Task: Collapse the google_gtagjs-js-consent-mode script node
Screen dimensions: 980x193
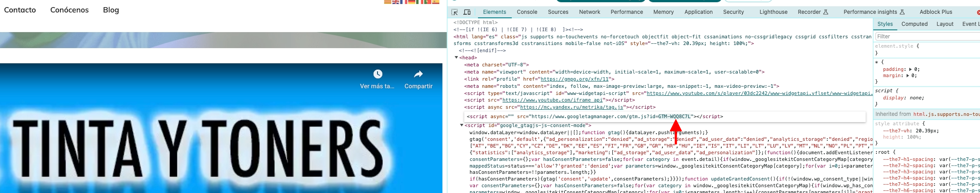Action: (x=462, y=125)
